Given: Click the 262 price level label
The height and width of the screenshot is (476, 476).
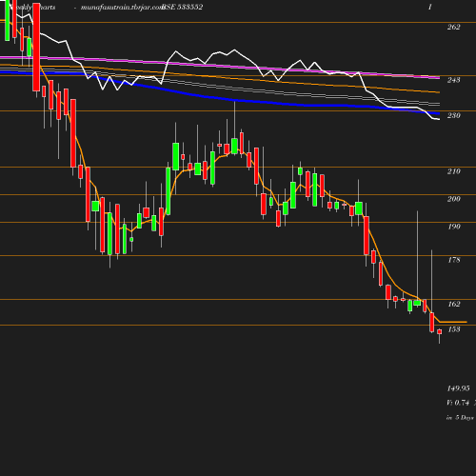Looking at the screenshot, I should [453, 28].
